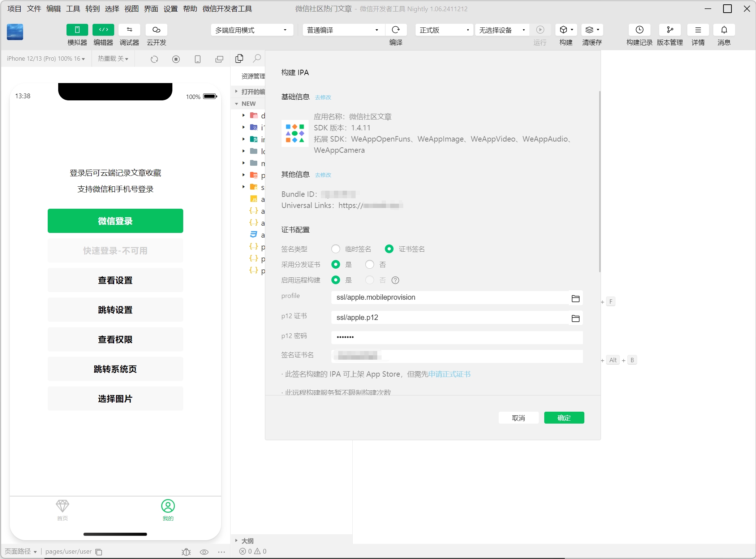756x559 pixels.
Task: Click the simulator stop icon
Action: click(x=176, y=59)
